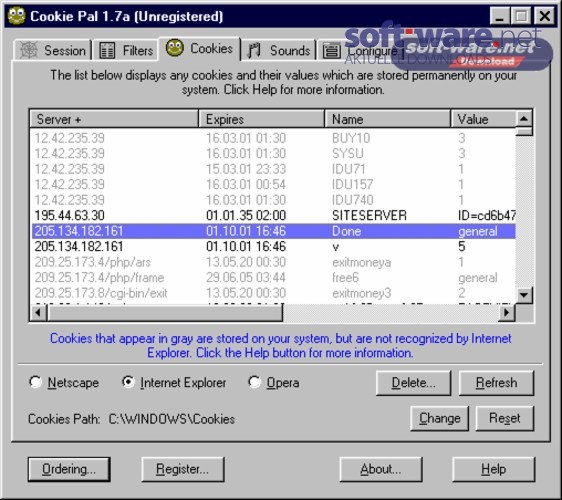Select the IDU740 cookie row

click(273, 200)
